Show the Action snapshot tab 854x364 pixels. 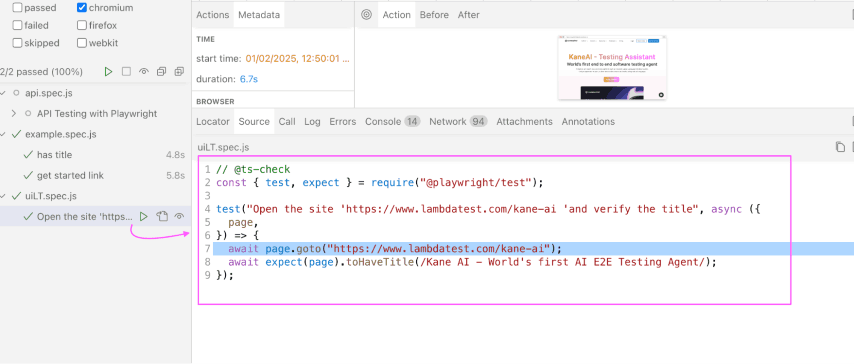396,15
